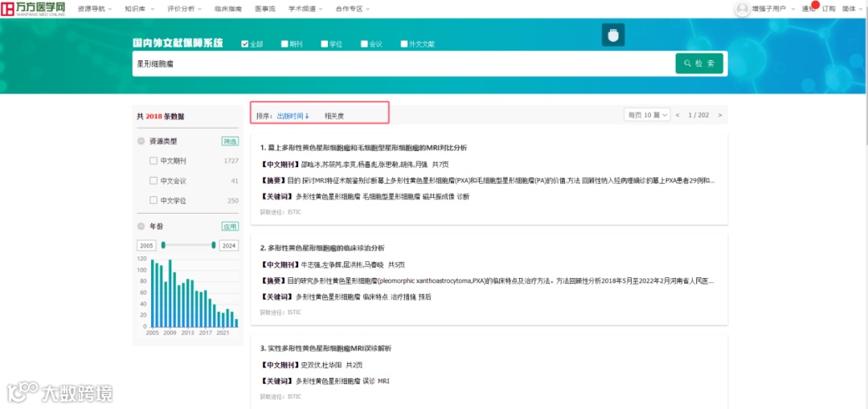
Task: Open 通知 notifications link
Action: pyautogui.click(x=809, y=9)
